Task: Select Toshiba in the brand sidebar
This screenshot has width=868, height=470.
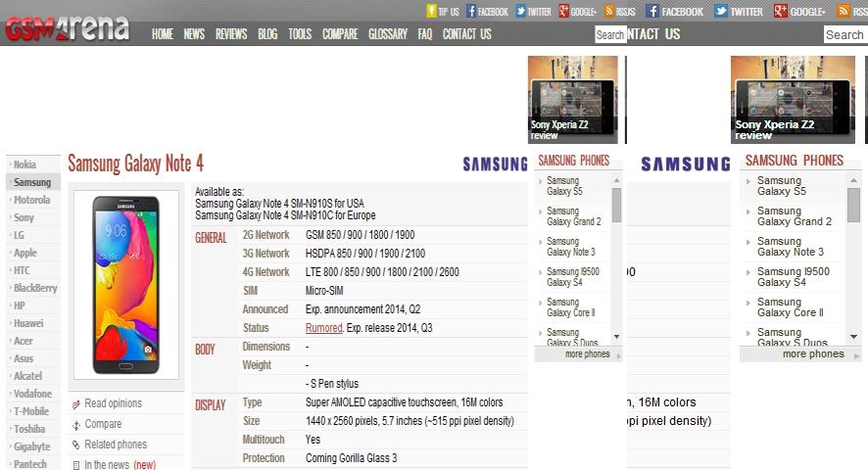Action: pyautogui.click(x=29, y=429)
